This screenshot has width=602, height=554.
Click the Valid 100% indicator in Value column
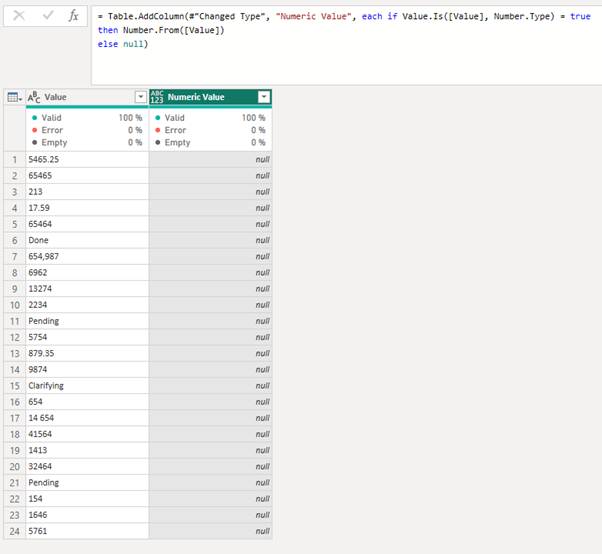(86, 117)
